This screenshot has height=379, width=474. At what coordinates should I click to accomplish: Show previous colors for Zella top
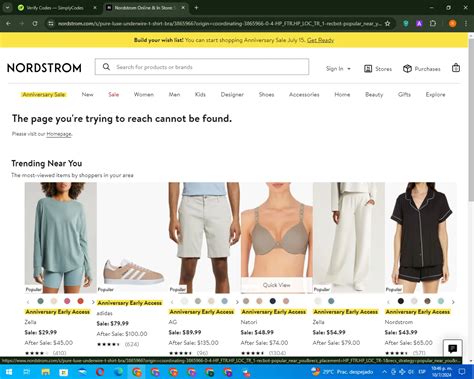tap(28, 302)
